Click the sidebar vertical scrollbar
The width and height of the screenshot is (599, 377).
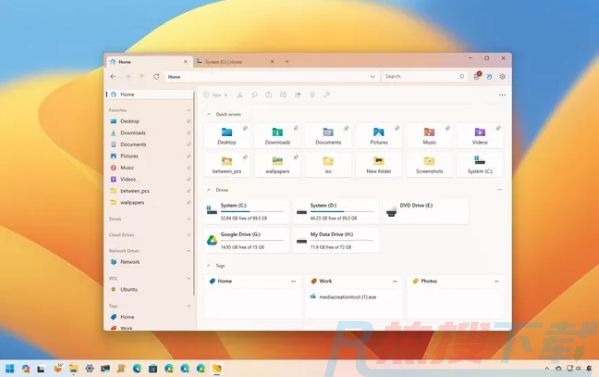tap(194, 193)
